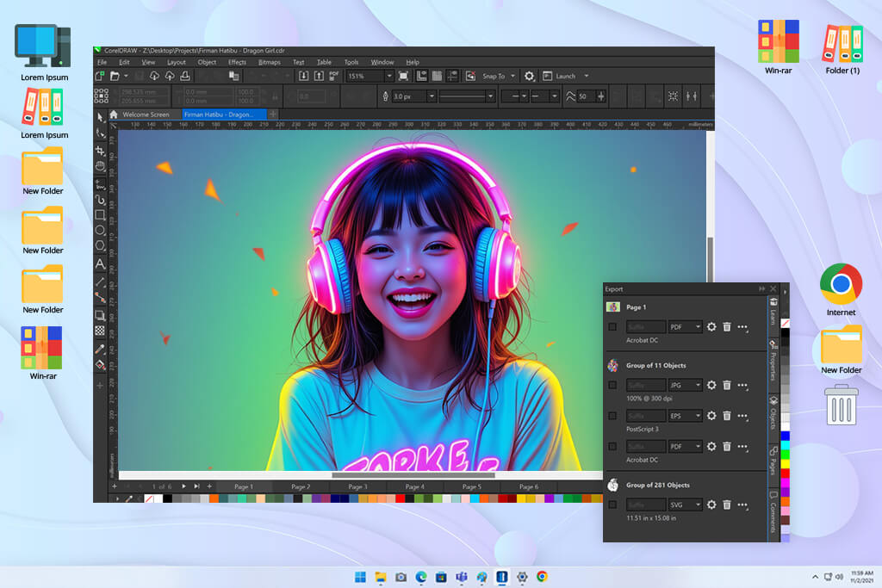Delete the JPG export row
Viewport: 882px width, 588px height.
pos(727,385)
